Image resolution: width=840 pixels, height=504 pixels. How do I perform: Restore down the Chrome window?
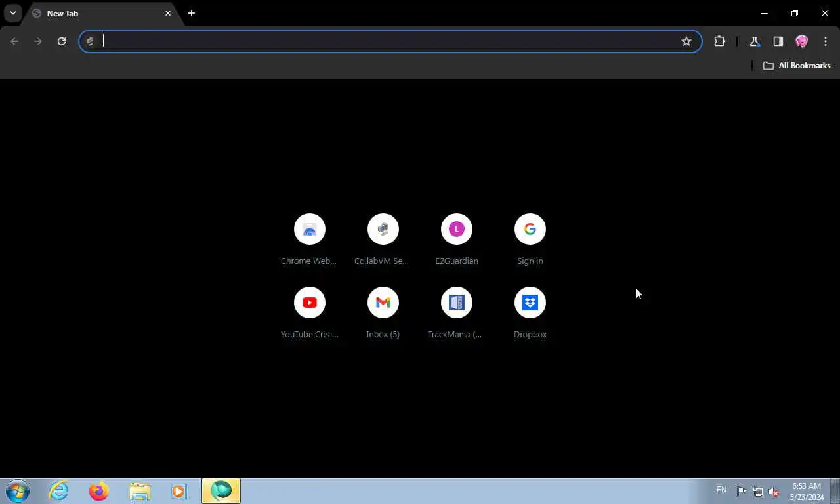[795, 13]
